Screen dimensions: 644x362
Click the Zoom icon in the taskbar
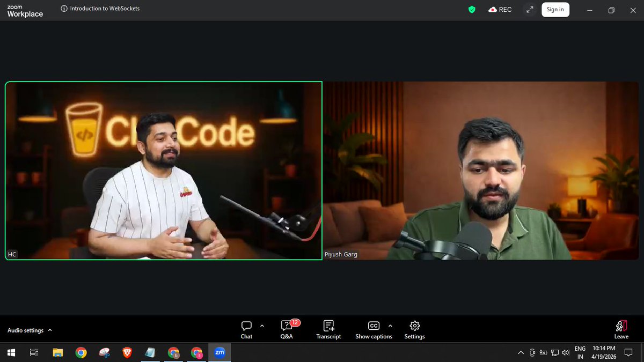(219, 352)
